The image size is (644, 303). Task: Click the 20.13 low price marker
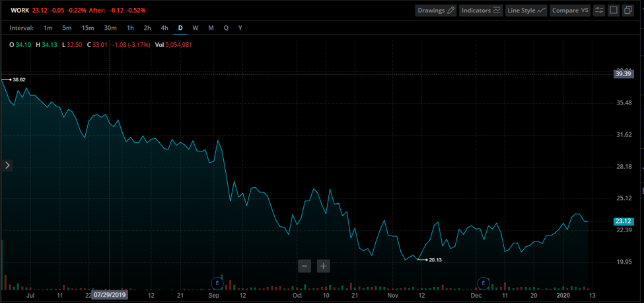click(x=435, y=260)
